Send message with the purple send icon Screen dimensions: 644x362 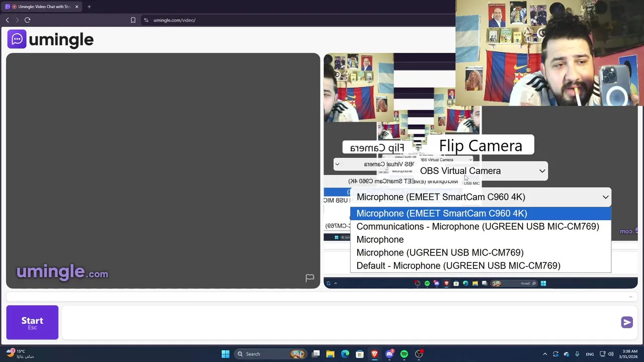tap(627, 322)
